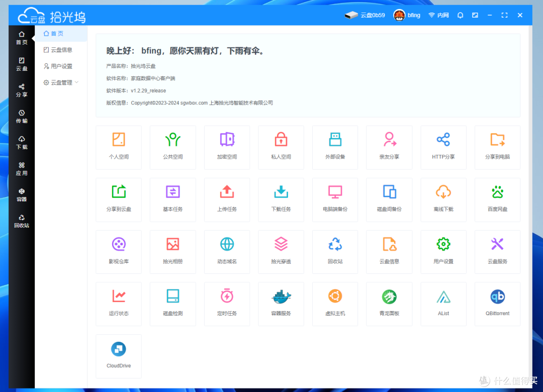Screen dimensions: 543x392
Task: Open the 离线下载 offline download tile
Action: click(443, 200)
